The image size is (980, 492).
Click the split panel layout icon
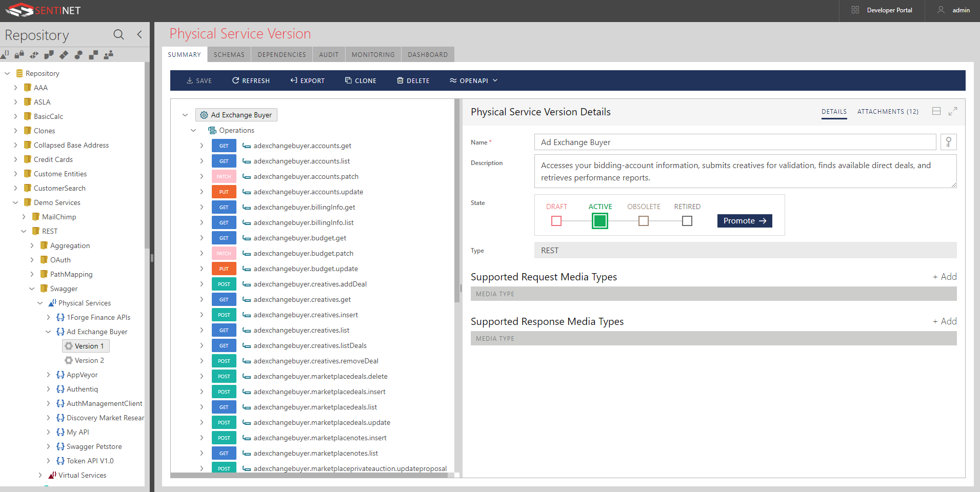click(x=936, y=111)
